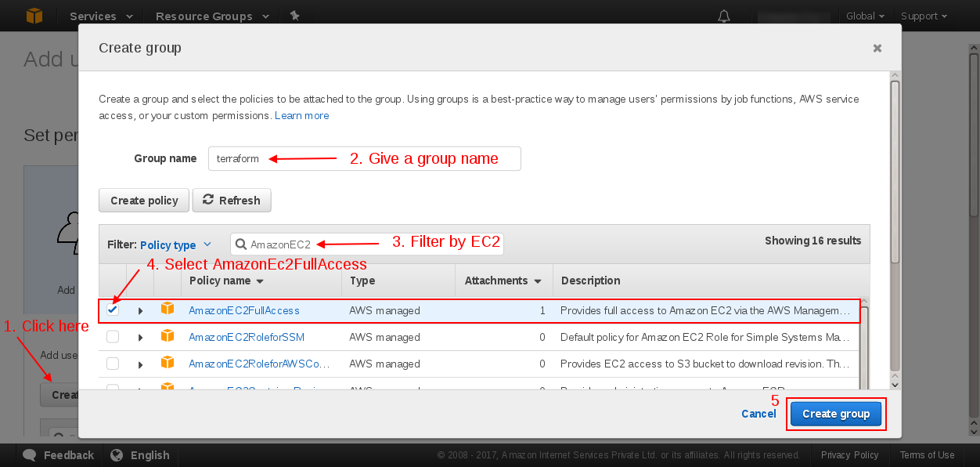Open the Policy type filter dropdown
This screenshot has height=467, width=980.
click(175, 245)
